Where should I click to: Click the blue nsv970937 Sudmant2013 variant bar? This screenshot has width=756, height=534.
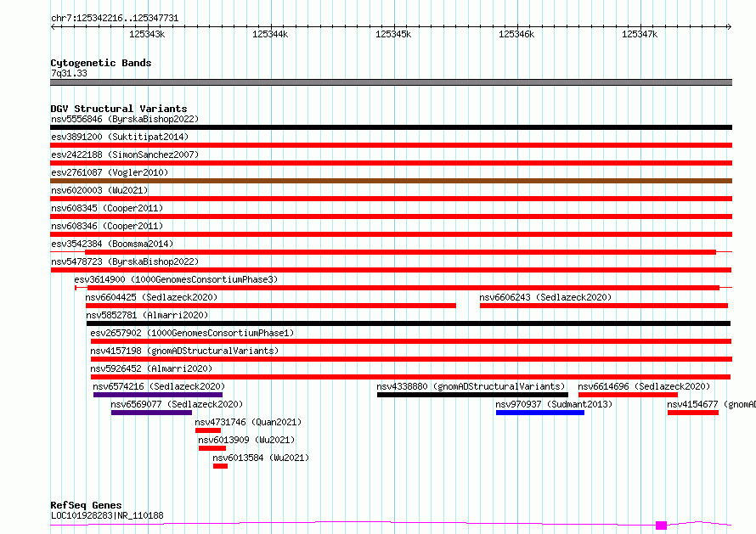(x=540, y=413)
